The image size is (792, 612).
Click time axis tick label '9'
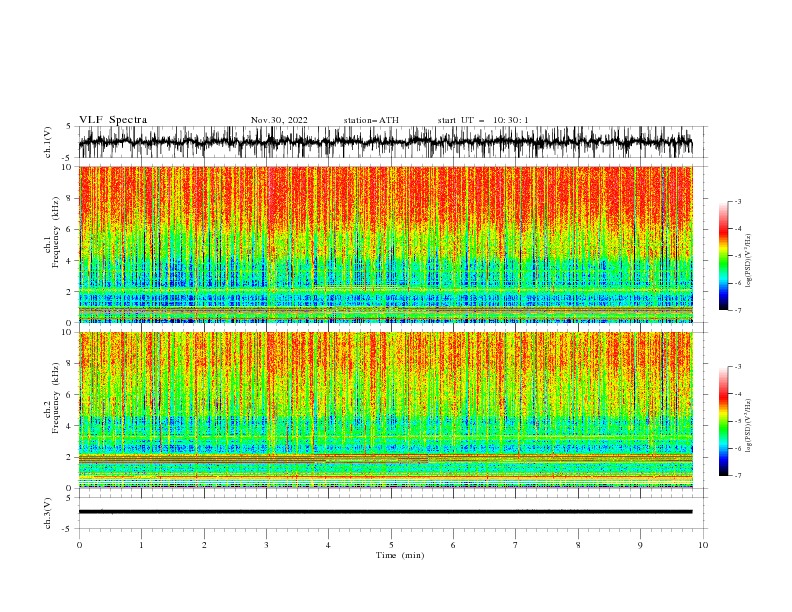coord(640,545)
